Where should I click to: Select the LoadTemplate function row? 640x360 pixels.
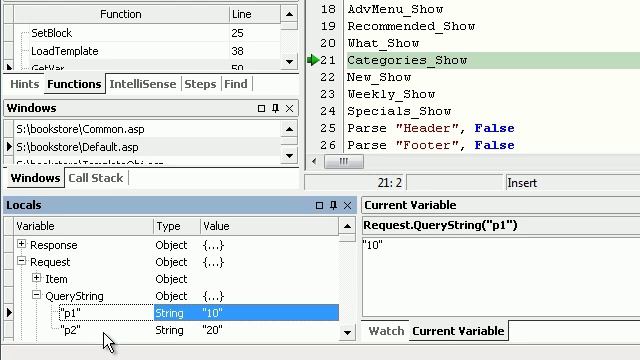147,51
